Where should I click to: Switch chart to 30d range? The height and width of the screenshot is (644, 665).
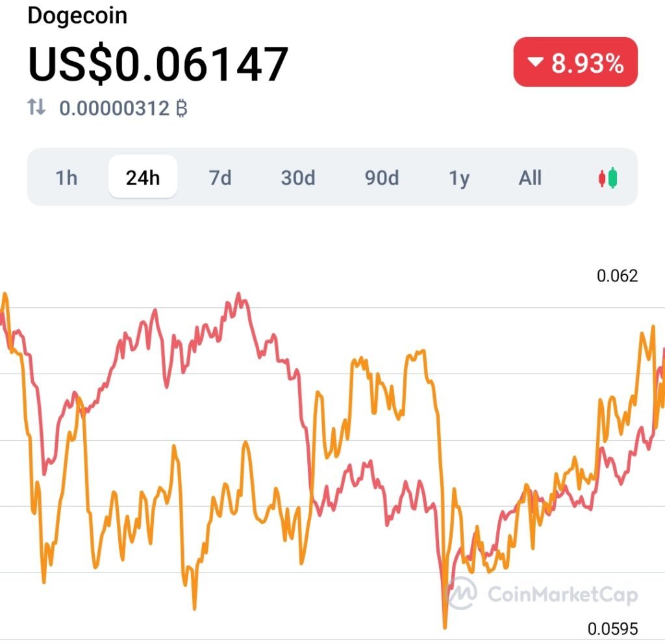click(298, 177)
